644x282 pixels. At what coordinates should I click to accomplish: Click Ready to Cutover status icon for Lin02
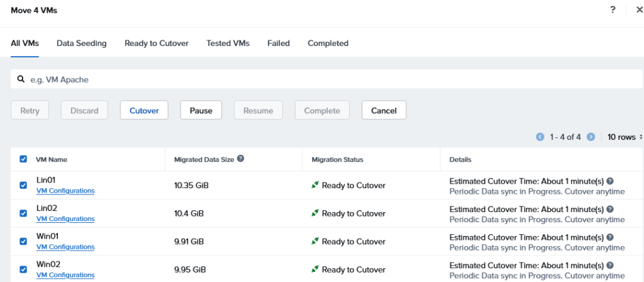tap(315, 213)
